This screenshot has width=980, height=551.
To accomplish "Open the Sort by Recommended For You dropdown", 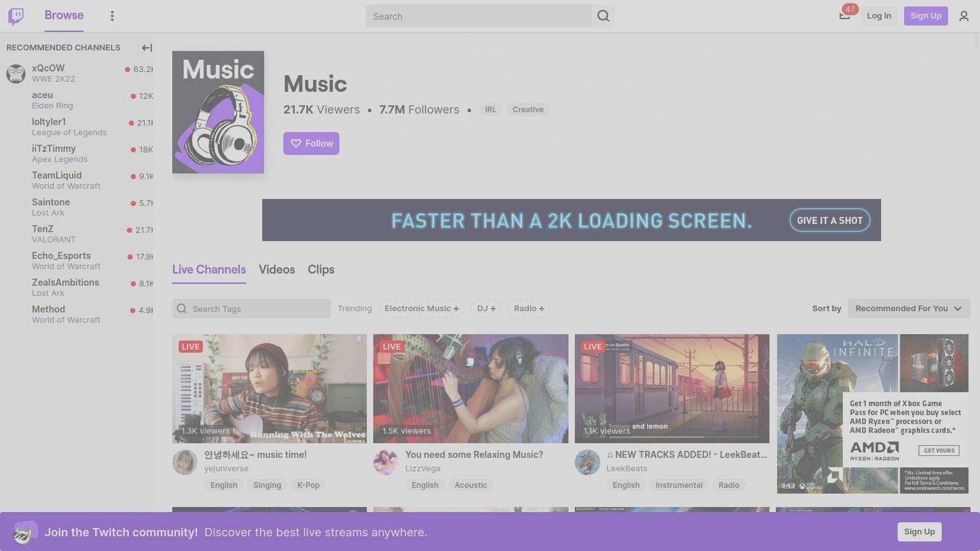I will [x=909, y=309].
